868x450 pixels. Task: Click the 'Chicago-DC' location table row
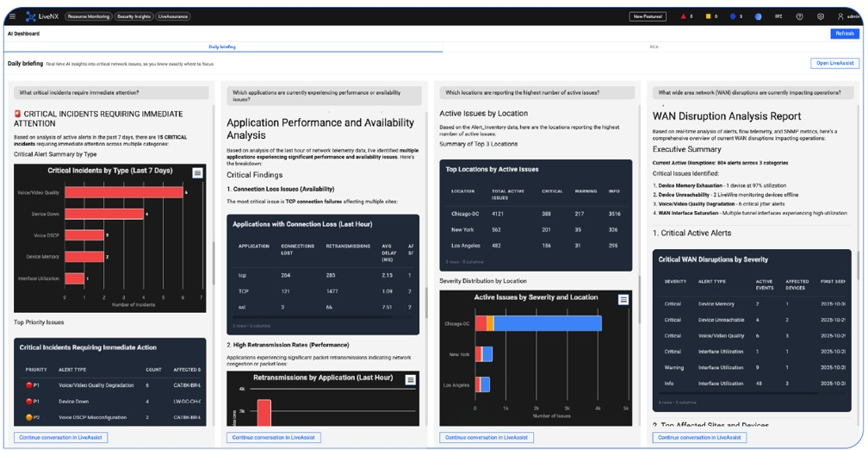(536, 214)
